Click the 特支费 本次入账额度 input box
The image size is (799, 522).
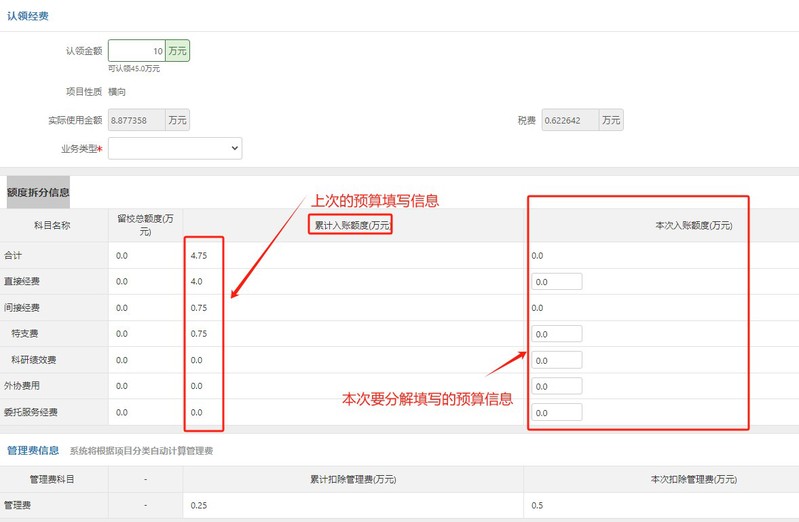pyautogui.click(x=556, y=334)
